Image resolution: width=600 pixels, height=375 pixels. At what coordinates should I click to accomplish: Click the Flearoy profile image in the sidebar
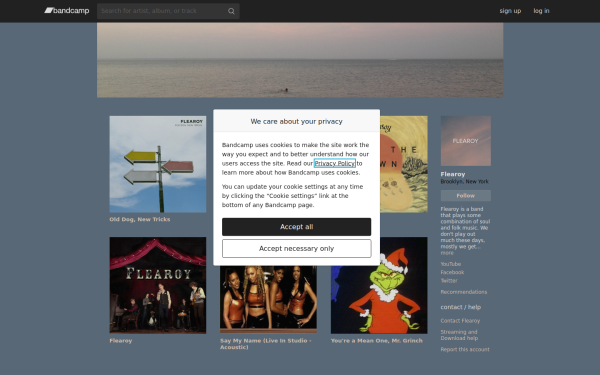(x=466, y=141)
